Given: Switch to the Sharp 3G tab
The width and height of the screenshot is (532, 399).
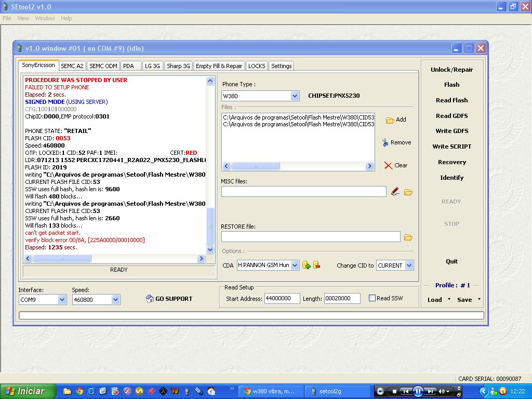Looking at the screenshot, I should click(x=178, y=66).
